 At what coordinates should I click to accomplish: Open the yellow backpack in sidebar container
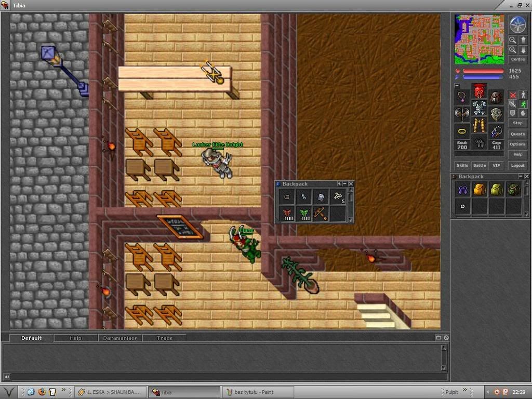tap(480, 190)
